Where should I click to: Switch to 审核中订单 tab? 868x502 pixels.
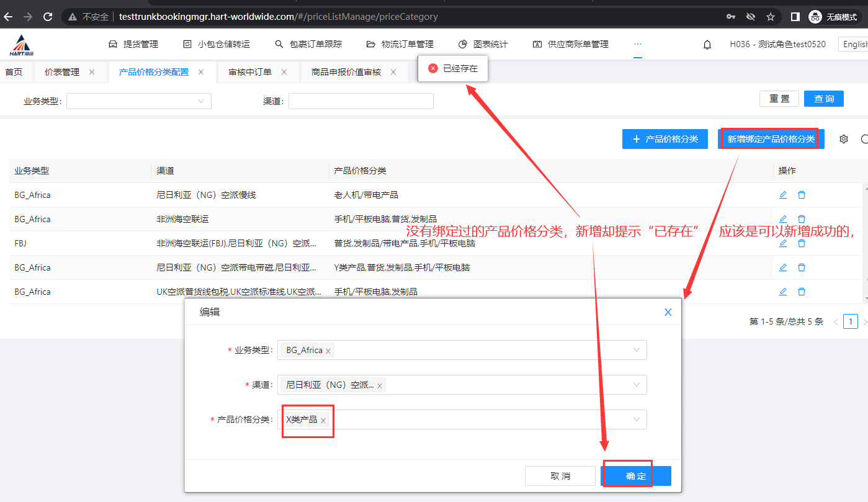point(250,72)
